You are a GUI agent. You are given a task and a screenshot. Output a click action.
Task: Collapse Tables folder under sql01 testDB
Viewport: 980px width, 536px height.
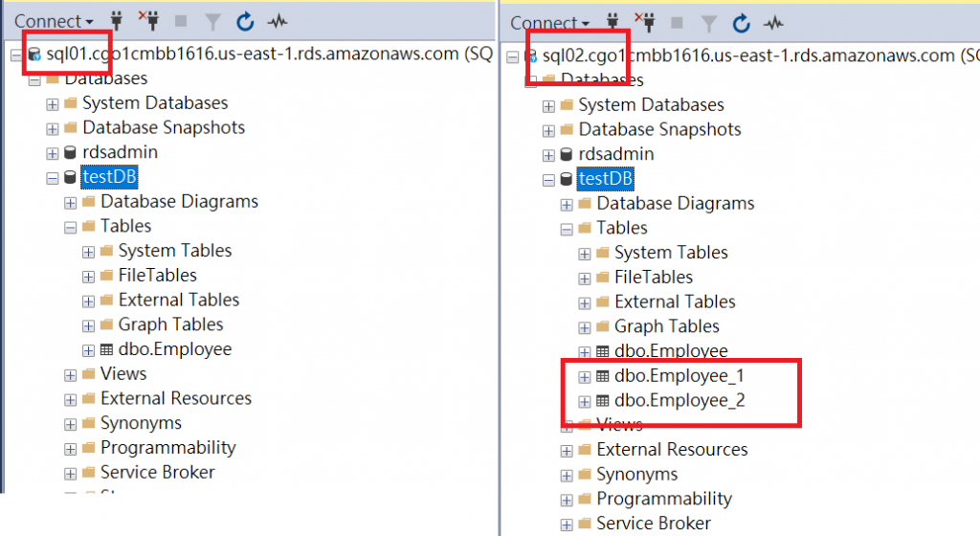(71, 228)
